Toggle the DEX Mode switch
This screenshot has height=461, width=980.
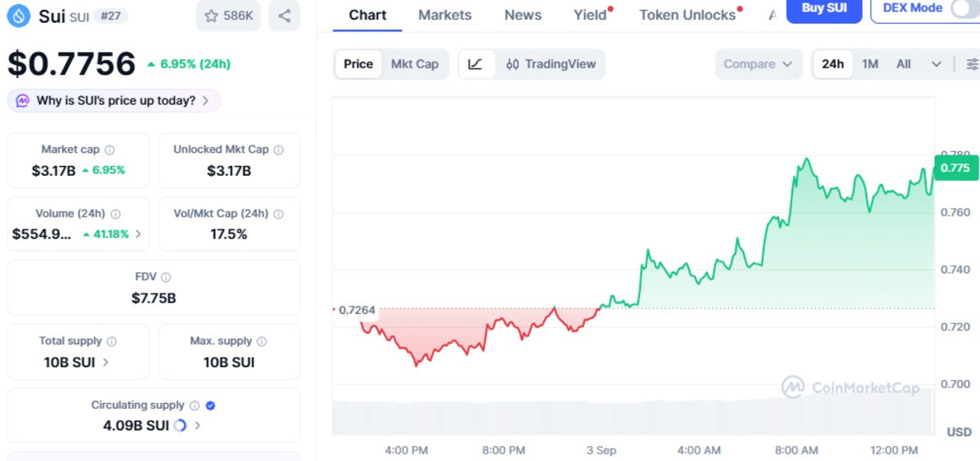tap(965, 8)
